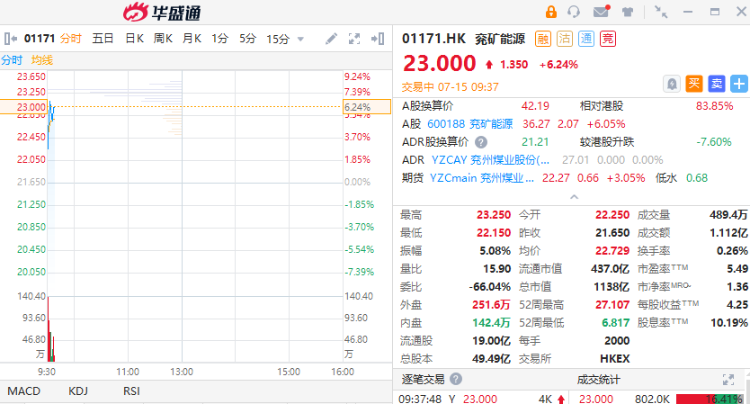Screen dimensions: 750x404
Task: Expand the chart to fullscreen
Action: click(354, 39)
